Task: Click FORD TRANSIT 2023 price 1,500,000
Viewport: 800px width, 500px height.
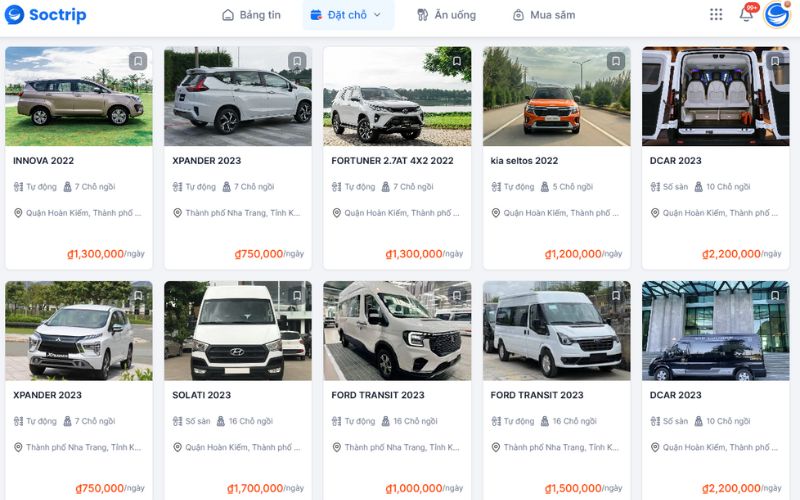Action: point(573,488)
